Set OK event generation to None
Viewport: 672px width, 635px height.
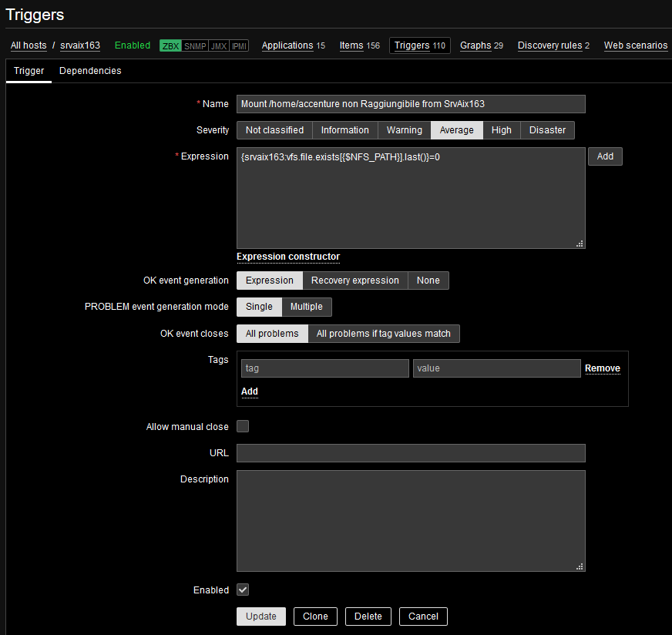point(428,281)
